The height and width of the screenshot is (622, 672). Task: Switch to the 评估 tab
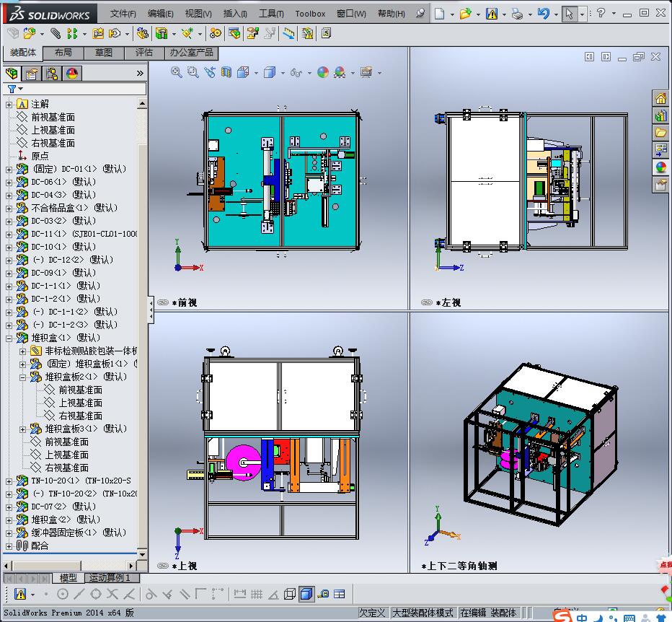pyautogui.click(x=144, y=53)
